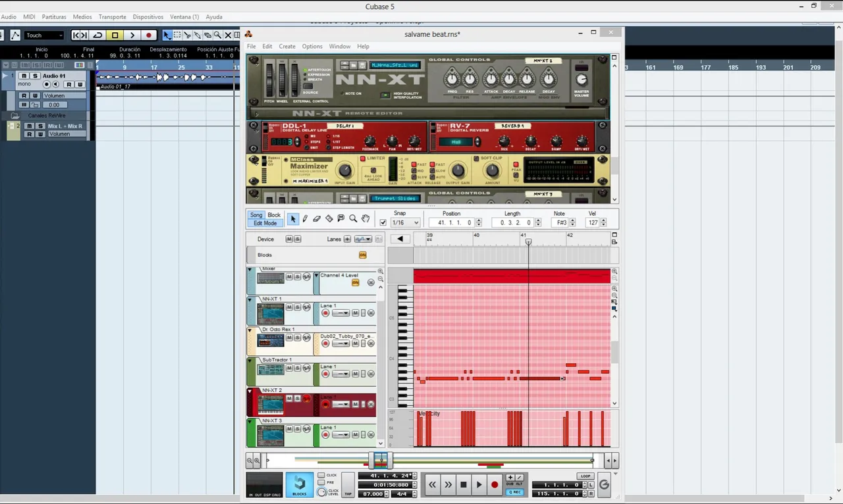Open the Touch automation mode dropdown

click(45, 36)
